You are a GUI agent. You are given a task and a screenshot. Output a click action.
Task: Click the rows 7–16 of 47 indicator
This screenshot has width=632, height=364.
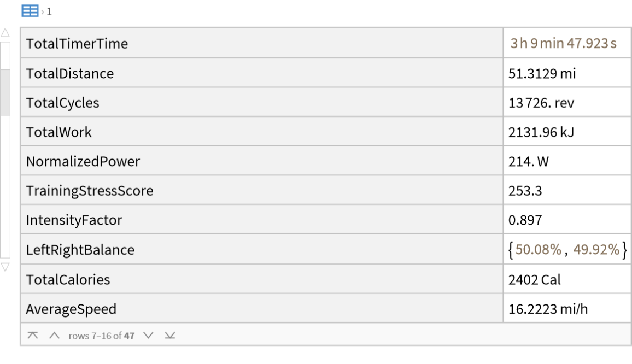[102, 336]
